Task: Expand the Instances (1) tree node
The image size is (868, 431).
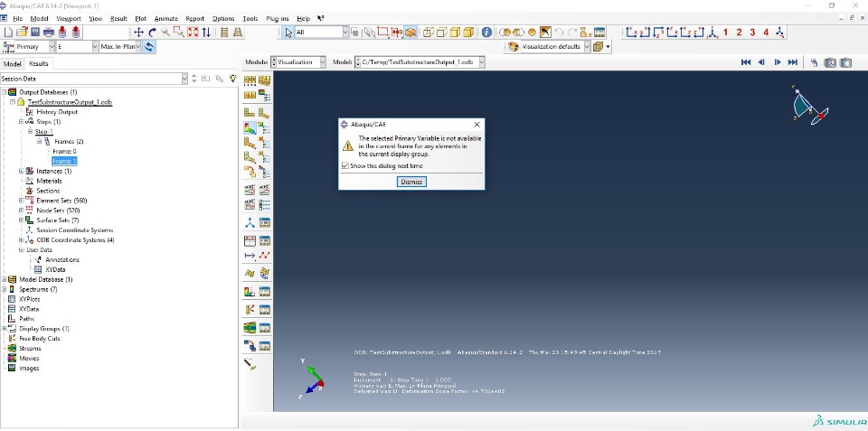Action: pyautogui.click(x=22, y=171)
